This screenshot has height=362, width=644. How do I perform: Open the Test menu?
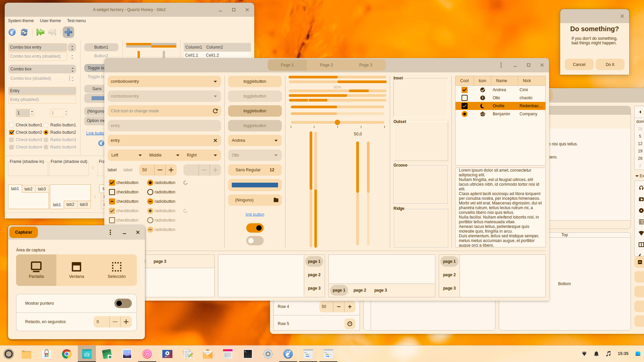[x=76, y=21]
